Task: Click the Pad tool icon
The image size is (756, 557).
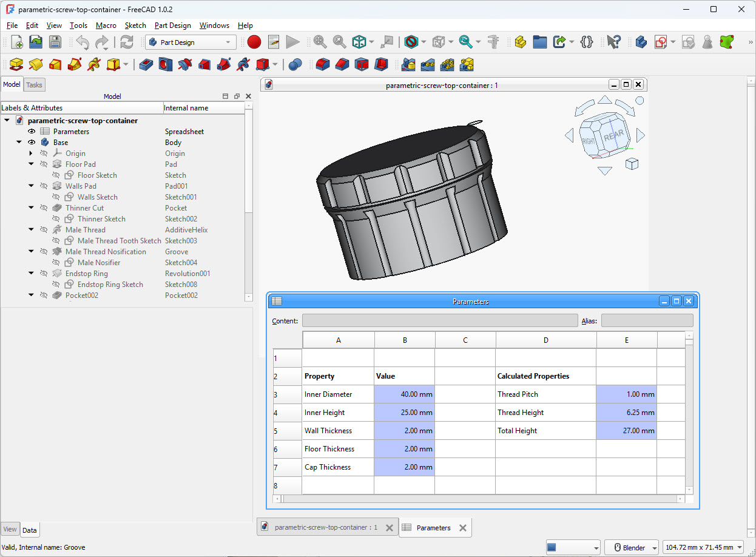Action: coord(16,64)
